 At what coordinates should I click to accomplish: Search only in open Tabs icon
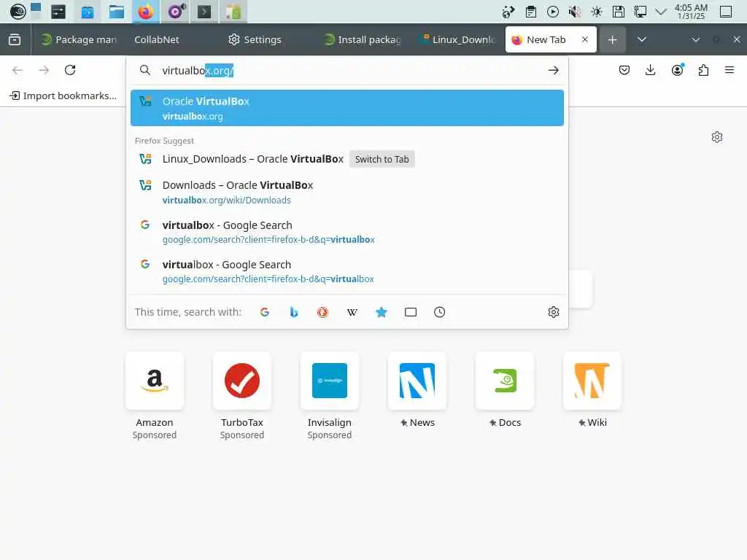click(x=411, y=312)
